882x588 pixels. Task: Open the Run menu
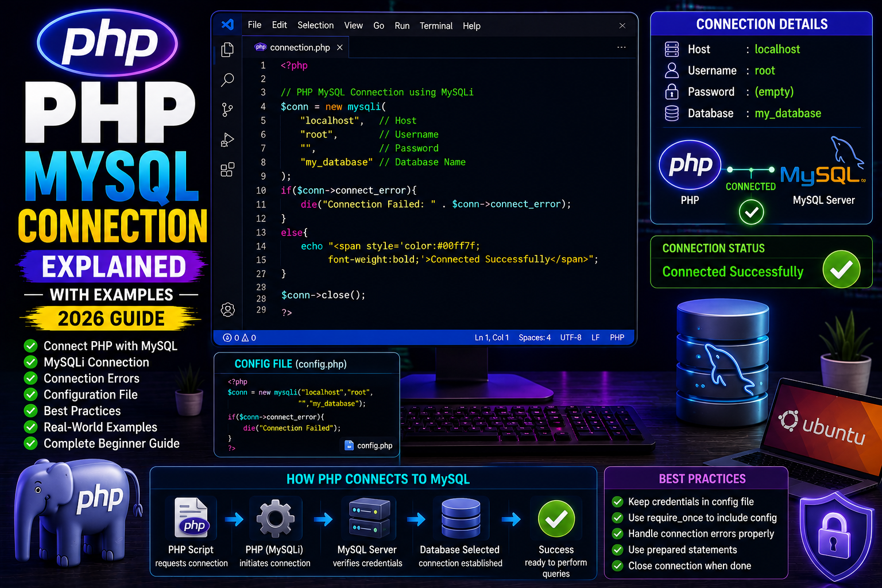402,26
